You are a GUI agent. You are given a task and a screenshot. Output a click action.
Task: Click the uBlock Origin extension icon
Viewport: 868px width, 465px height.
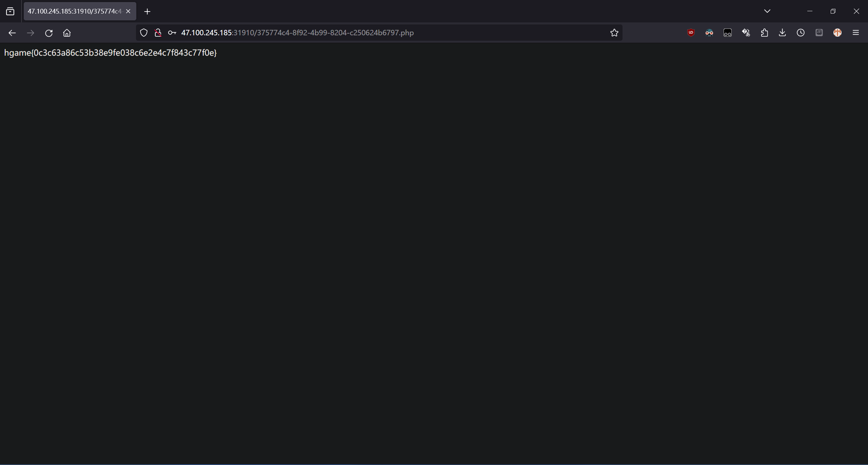691,33
